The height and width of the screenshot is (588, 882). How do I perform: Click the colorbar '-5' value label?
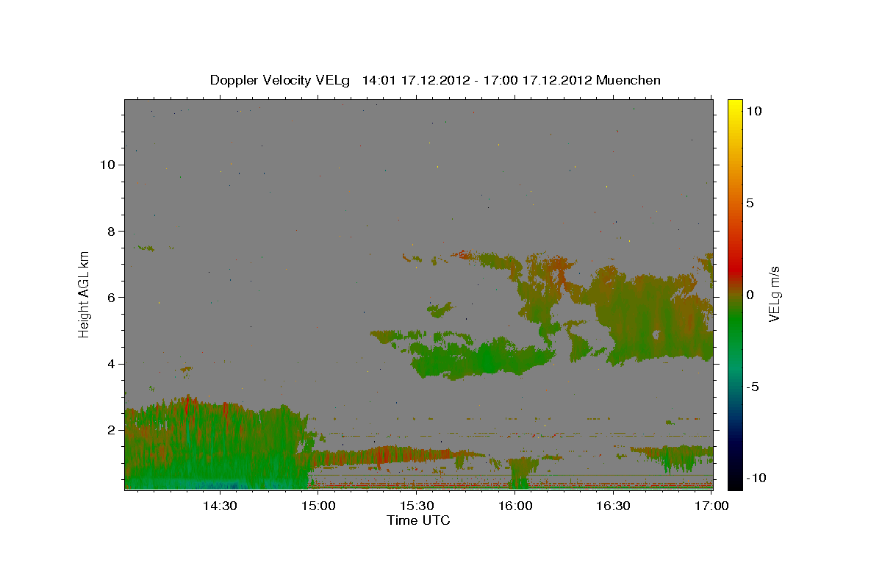pos(753,387)
